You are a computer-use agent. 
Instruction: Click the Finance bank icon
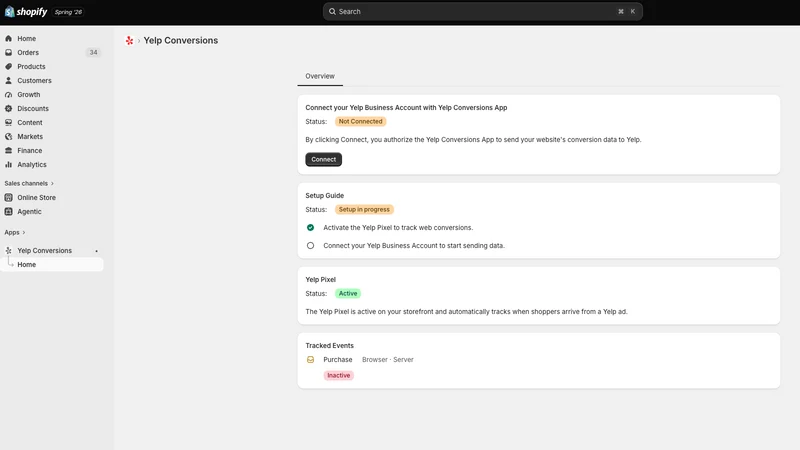(x=9, y=151)
